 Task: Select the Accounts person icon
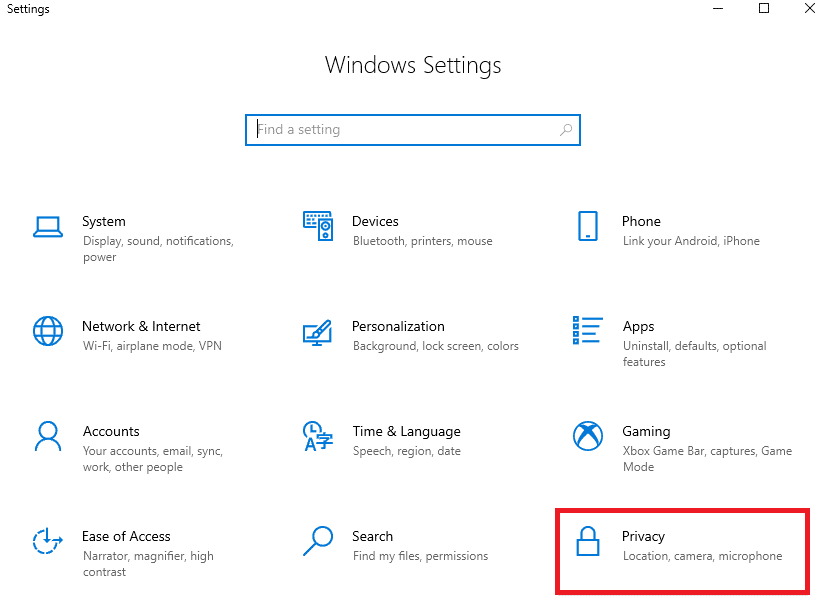tap(48, 435)
